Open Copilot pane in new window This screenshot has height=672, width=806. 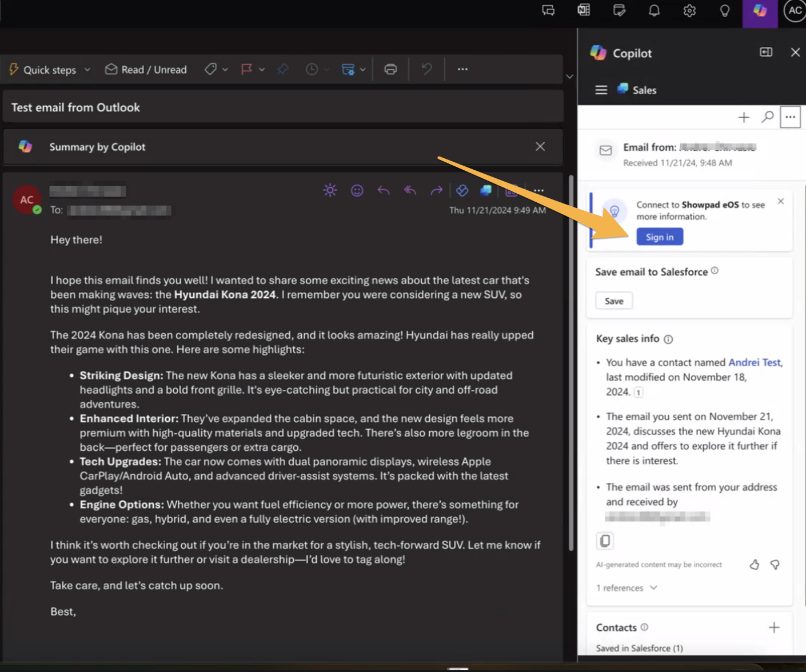766,53
